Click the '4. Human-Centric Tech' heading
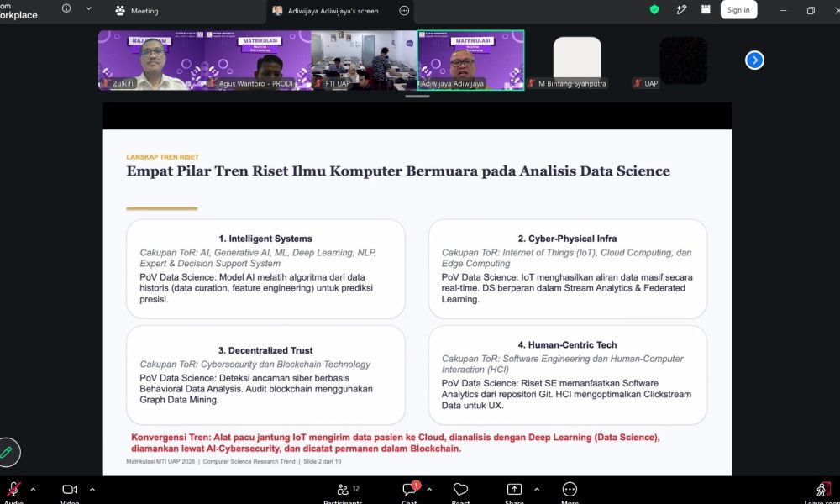The width and height of the screenshot is (840, 504). pyautogui.click(x=567, y=345)
